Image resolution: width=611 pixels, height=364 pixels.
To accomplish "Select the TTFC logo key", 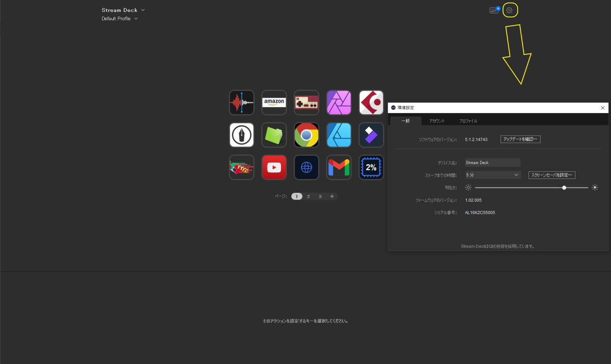I will tap(241, 167).
